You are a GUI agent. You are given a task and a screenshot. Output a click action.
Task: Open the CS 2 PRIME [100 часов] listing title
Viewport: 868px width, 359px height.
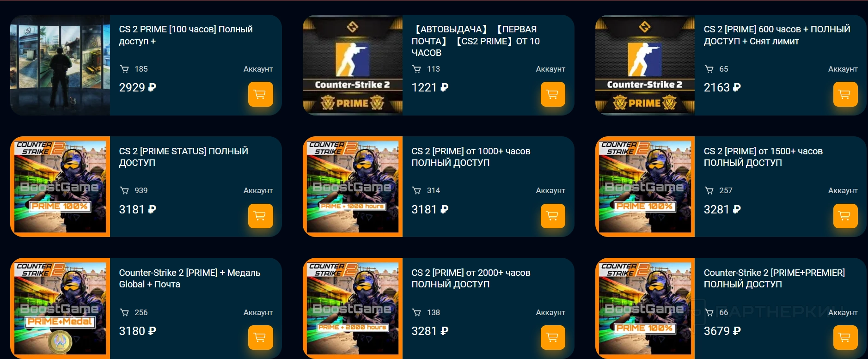(186, 35)
